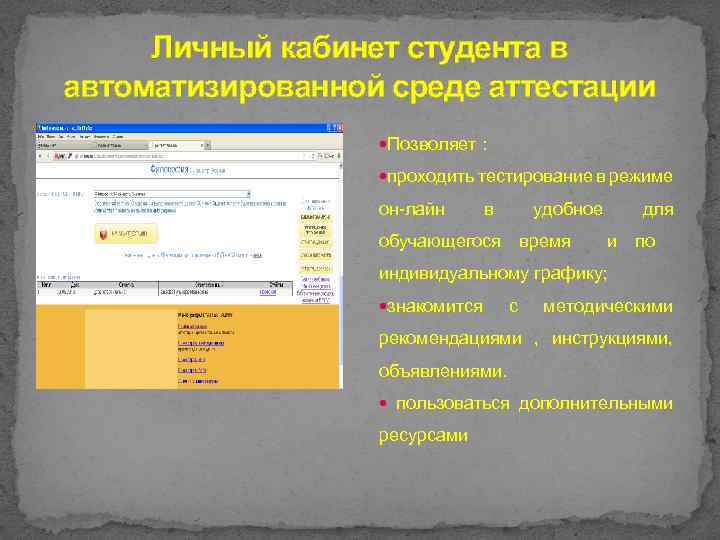Click the text 'знакомится с методическими'

(530, 306)
